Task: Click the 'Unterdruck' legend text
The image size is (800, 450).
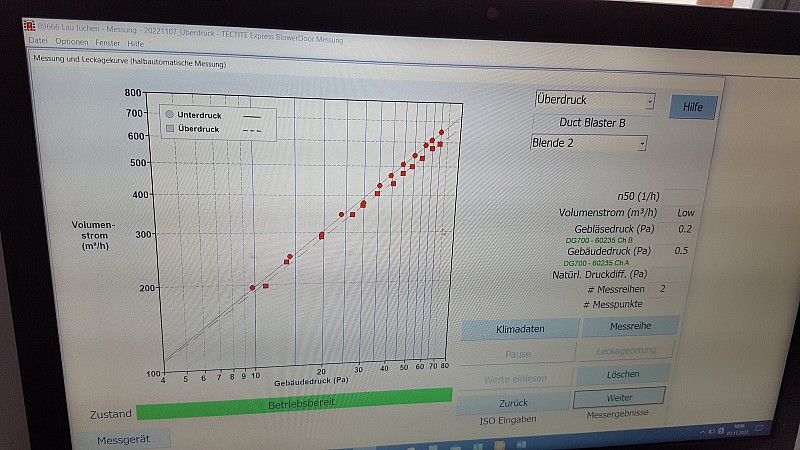Action: click(199, 115)
